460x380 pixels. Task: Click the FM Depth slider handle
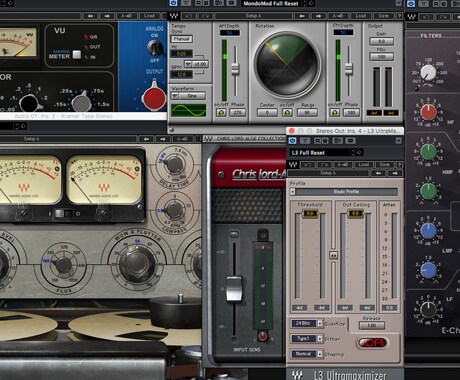349,68
